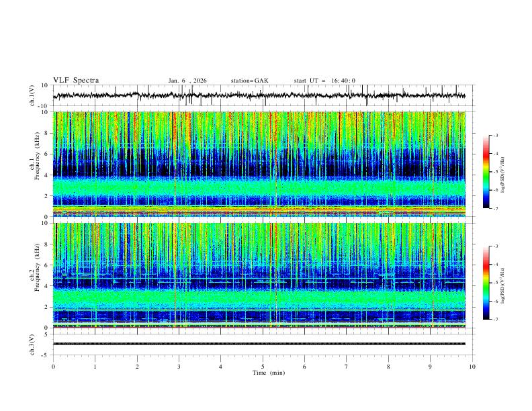Image resolution: width=532 pixels, height=411 pixels.
Task: Click ch.1 "Frequency (kHz)" axis label
Action: 37,156
